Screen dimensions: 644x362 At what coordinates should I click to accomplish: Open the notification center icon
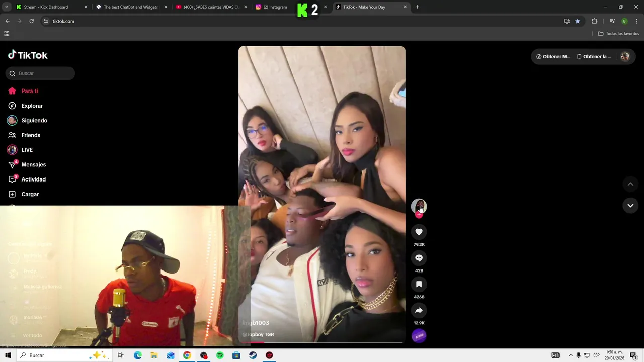coord(633,355)
